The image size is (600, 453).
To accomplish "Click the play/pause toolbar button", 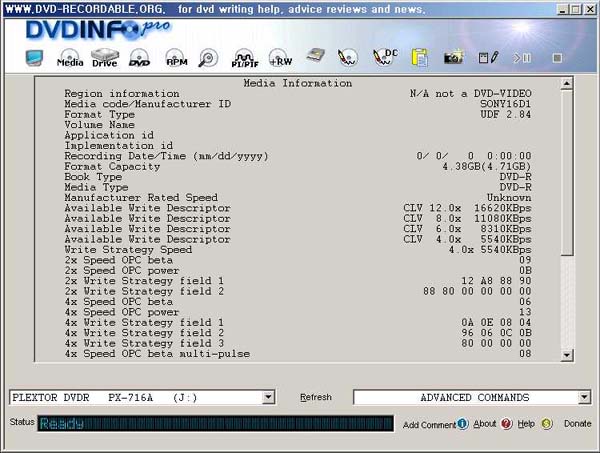I will coord(522,58).
